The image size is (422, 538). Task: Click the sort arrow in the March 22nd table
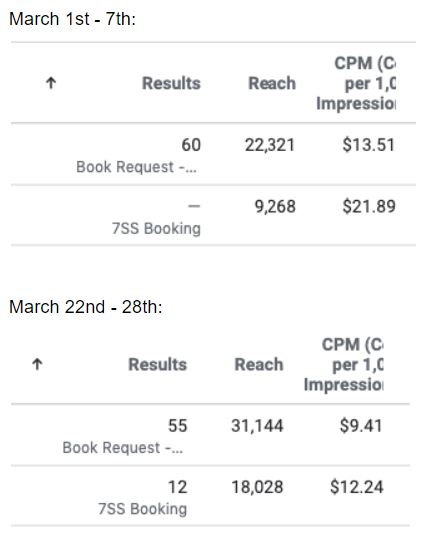coord(37,364)
